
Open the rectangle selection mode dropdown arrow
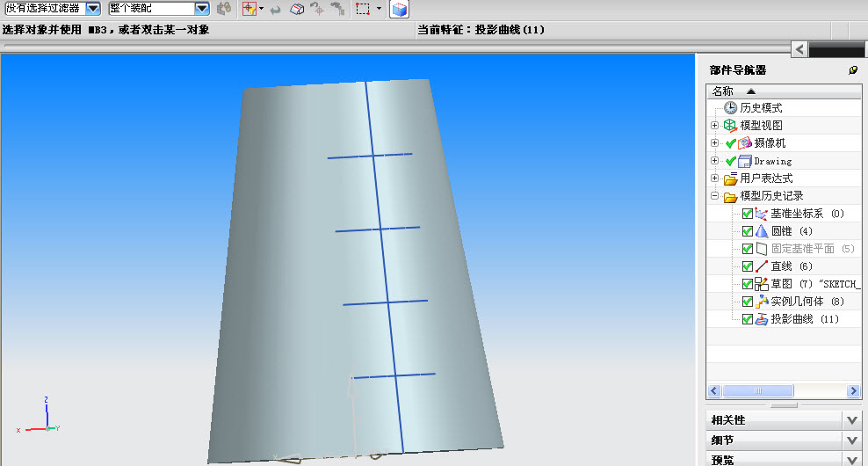(x=379, y=8)
